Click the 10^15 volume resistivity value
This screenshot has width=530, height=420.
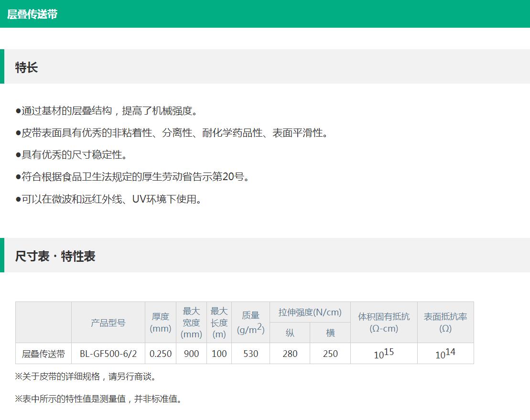pyautogui.click(x=384, y=354)
